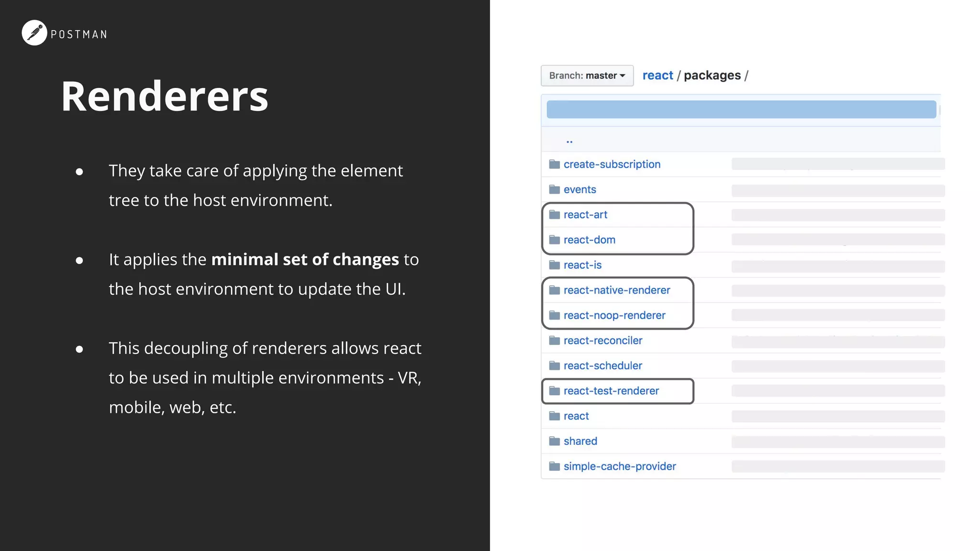
Task: Open the create-subscription folder link
Action: coord(612,164)
